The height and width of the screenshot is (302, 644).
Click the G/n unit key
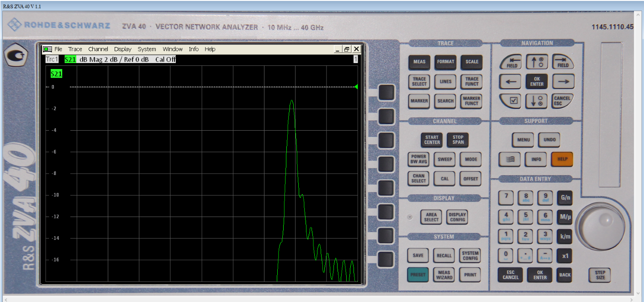(565, 198)
